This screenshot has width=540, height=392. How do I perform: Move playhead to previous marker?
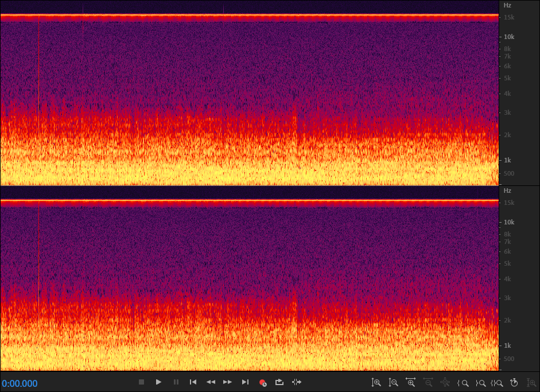click(x=193, y=382)
